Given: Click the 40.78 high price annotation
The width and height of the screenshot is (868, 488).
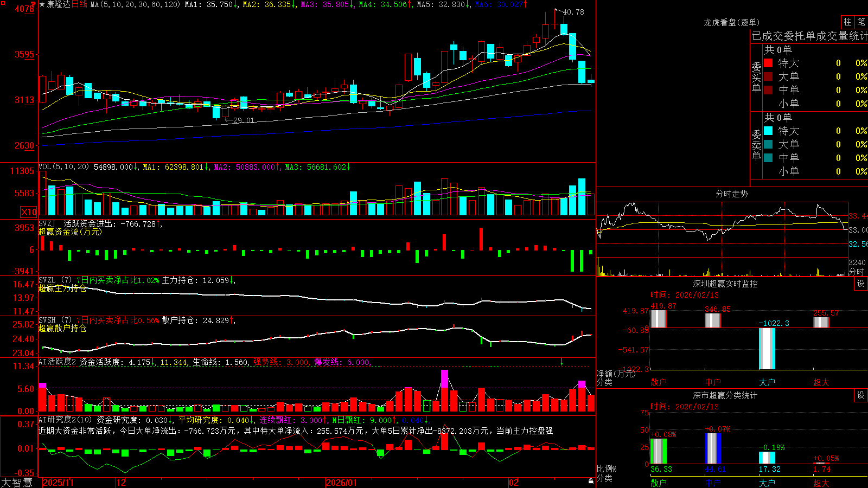Looking at the screenshot, I should [x=573, y=12].
